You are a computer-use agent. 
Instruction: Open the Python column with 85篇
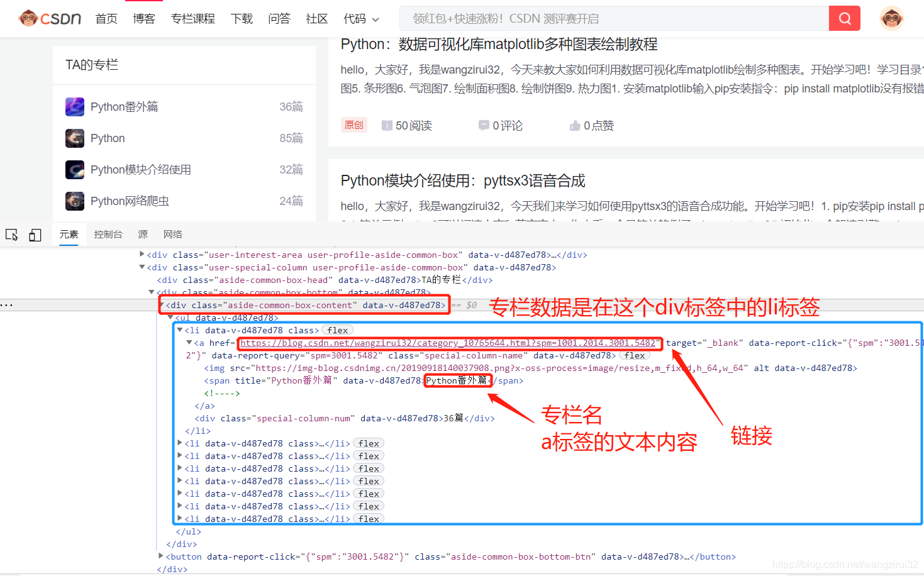pos(108,138)
